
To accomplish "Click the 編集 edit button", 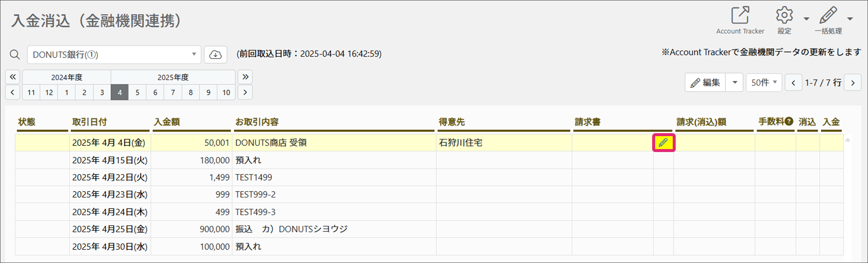I will 705,82.
